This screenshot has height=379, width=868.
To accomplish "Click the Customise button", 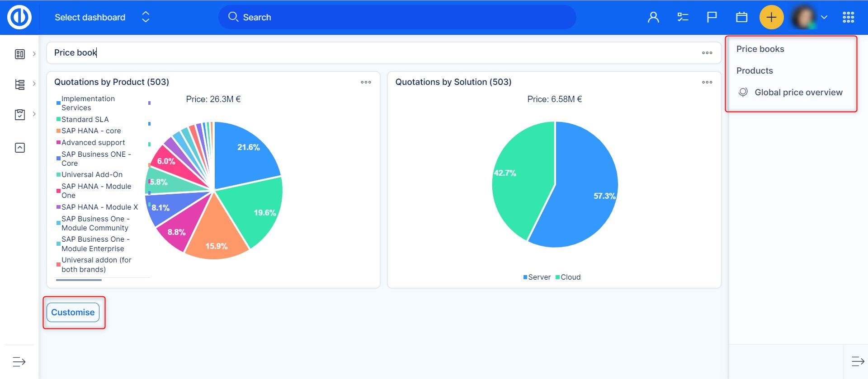I will coord(73,312).
